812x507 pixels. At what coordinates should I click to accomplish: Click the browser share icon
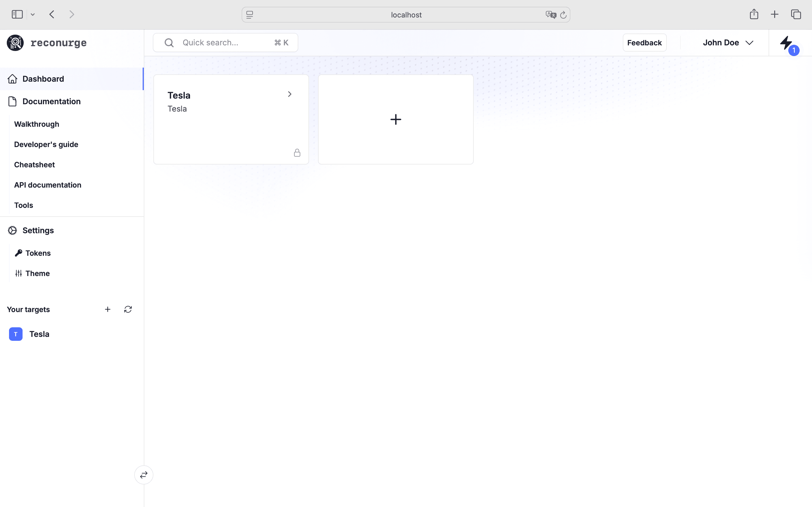(x=754, y=14)
